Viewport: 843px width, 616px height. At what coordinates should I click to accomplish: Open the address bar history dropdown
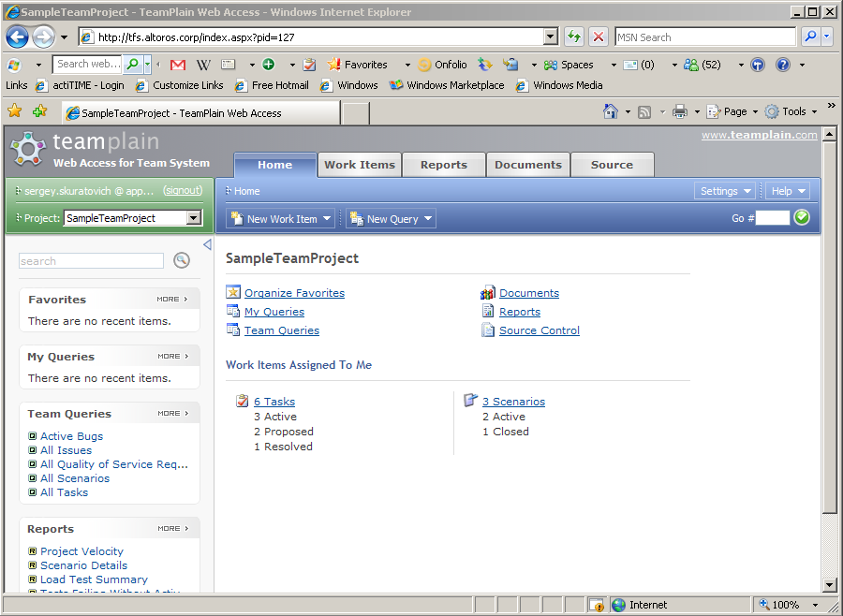[x=550, y=37]
